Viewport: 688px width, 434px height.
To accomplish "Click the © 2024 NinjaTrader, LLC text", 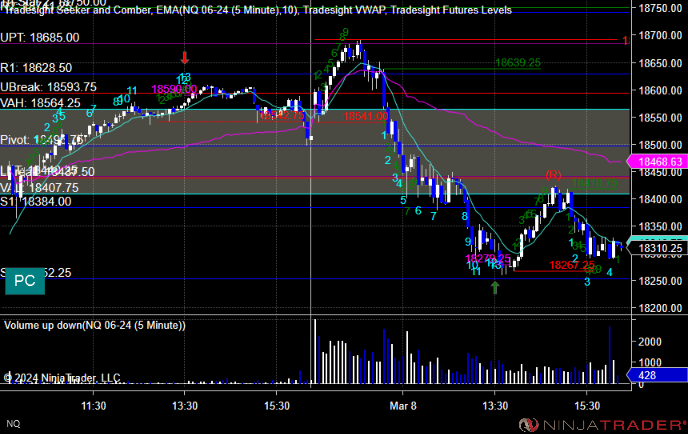I will 62,378.
